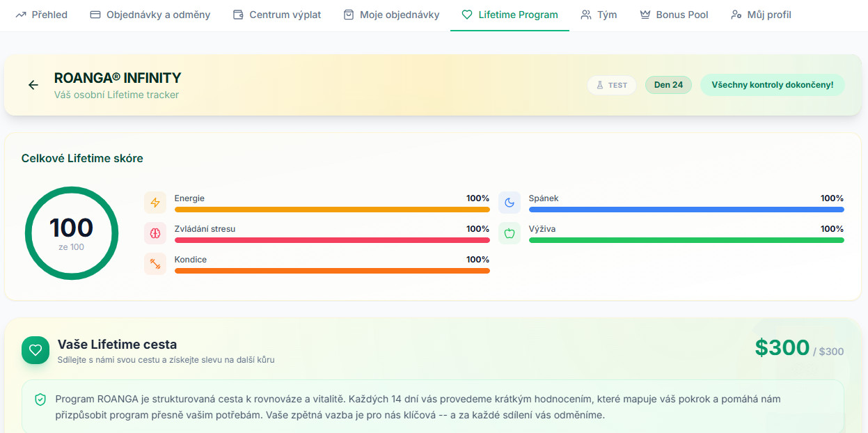
Task: Click the moon Spánek icon
Action: click(510, 203)
